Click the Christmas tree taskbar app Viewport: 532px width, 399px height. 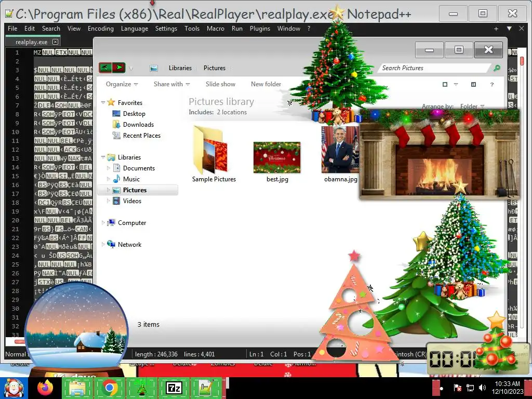(x=141, y=388)
